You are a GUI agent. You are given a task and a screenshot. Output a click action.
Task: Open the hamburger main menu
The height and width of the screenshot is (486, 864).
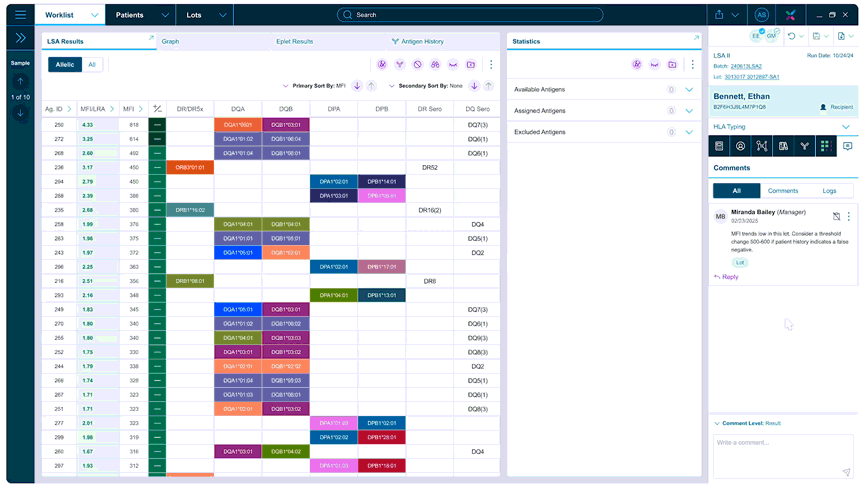20,15
